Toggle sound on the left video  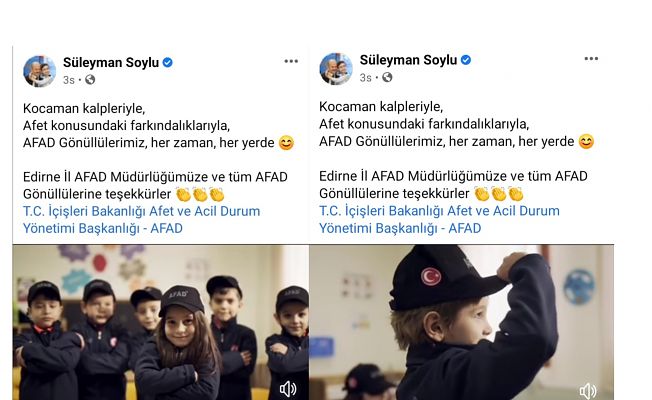[x=288, y=389]
